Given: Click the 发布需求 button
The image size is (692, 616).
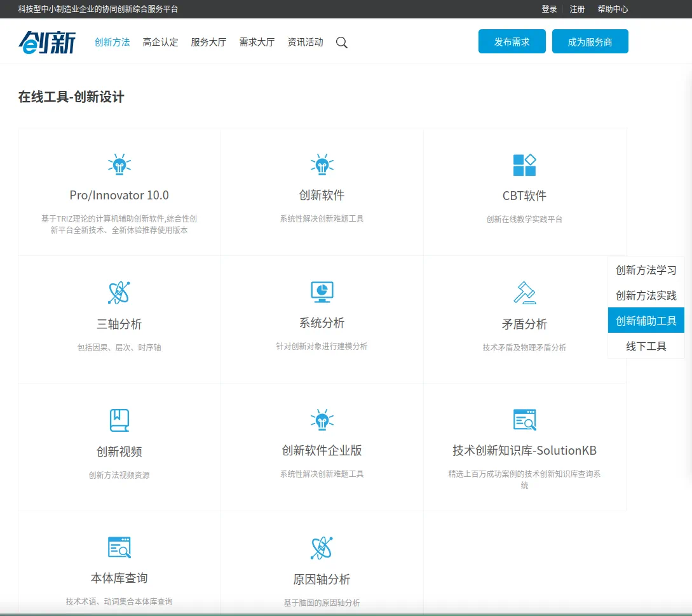Looking at the screenshot, I should click(512, 41).
